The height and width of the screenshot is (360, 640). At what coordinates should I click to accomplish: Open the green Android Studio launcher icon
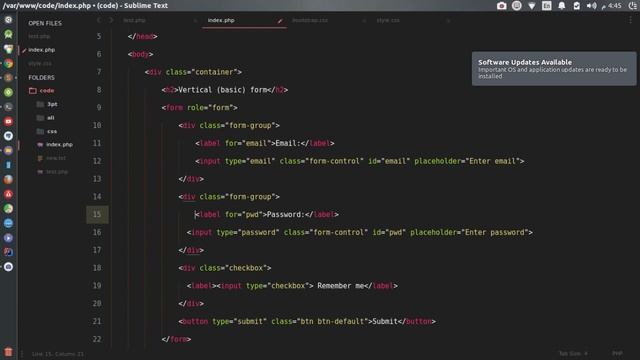[8, 34]
